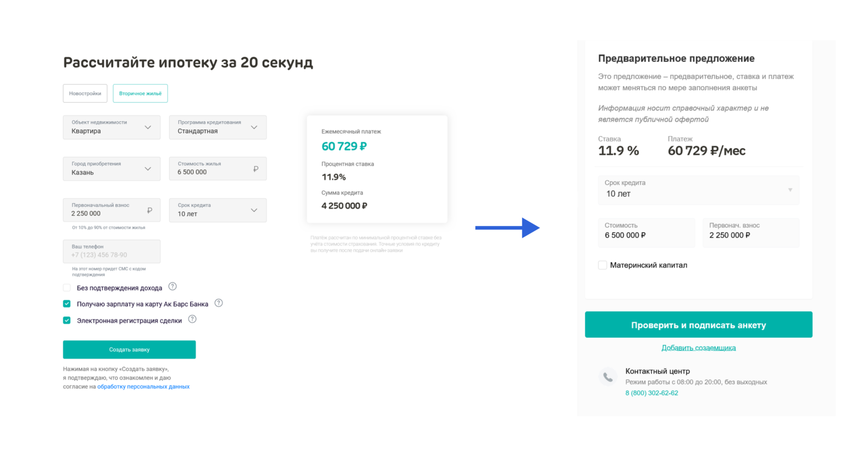This screenshot has height=460, width=868.
Task: Open Город приобретения dropdown
Action: (112, 168)
